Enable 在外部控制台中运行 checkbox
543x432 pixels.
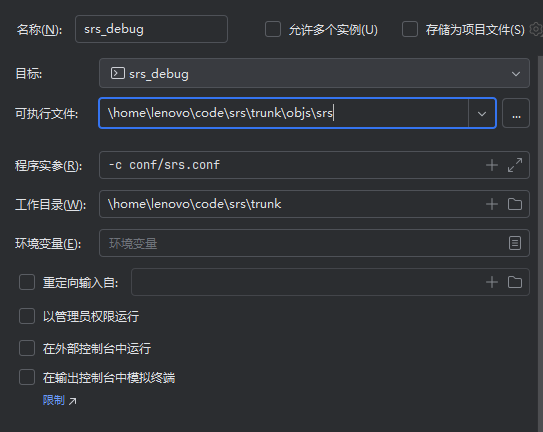pos(27,348)
